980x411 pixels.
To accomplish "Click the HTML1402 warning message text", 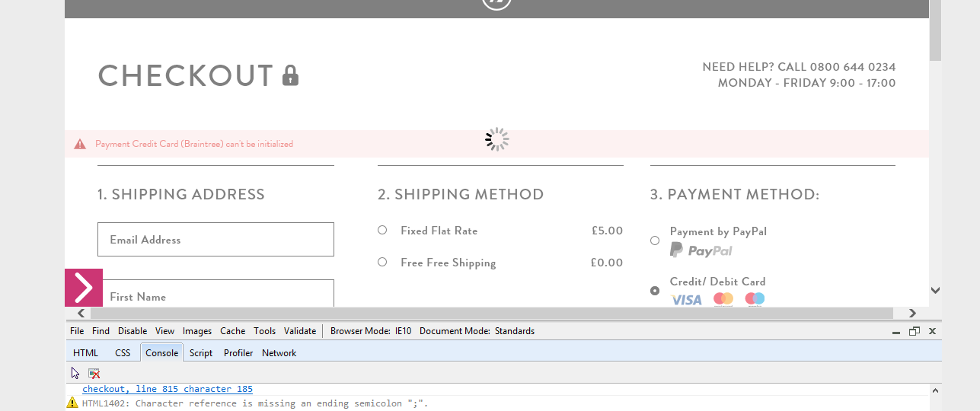I will (x=255, y=403).
